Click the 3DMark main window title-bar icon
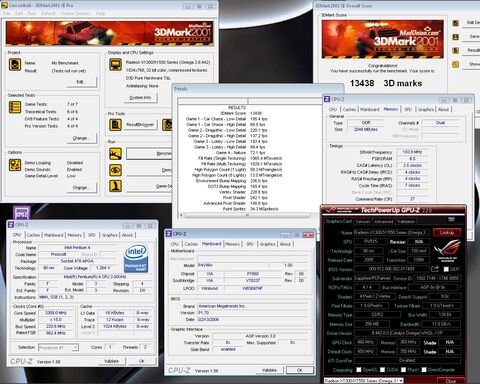The height and width of the screenshot is (384, 480). [5, 5]
